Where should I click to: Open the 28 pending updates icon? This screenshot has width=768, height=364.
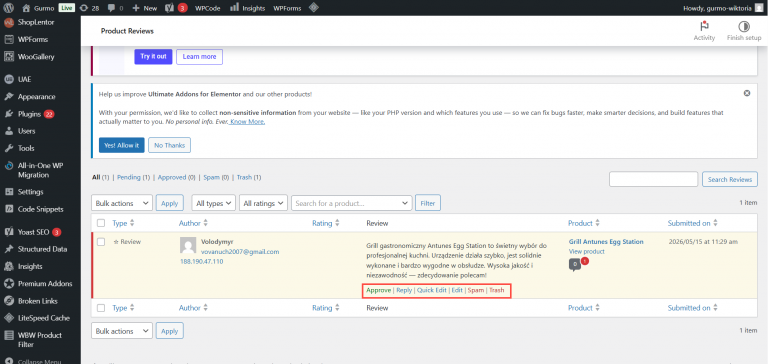click(89, 8)
